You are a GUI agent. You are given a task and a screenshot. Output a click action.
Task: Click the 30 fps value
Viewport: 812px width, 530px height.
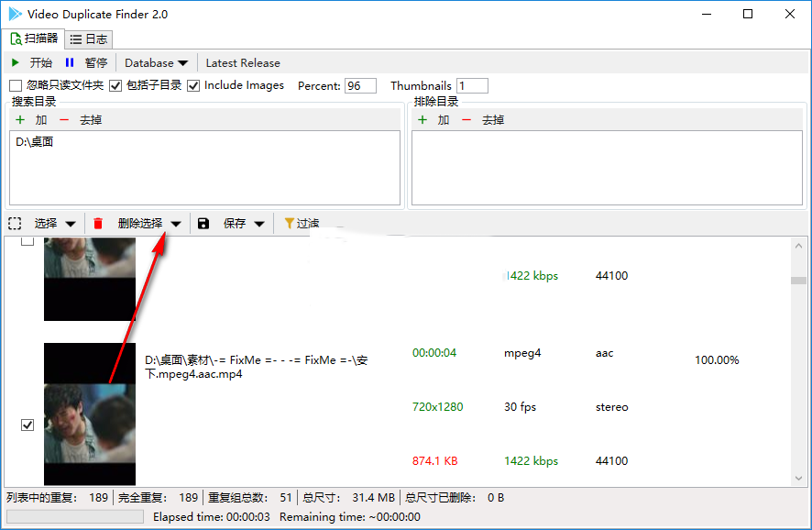pos(520,407)
